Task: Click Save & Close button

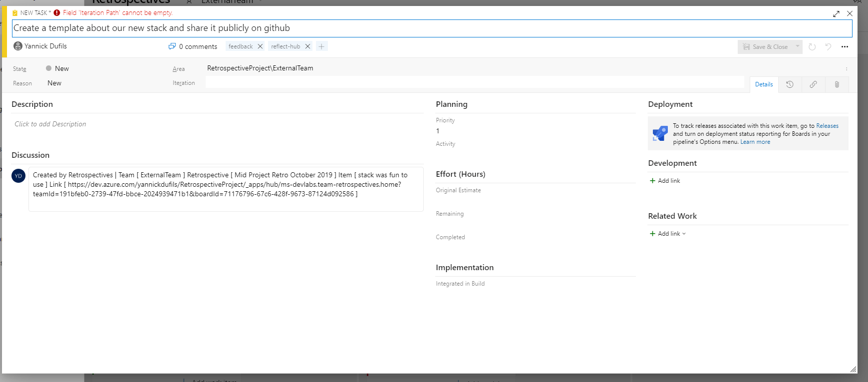Action: [765, 47]
